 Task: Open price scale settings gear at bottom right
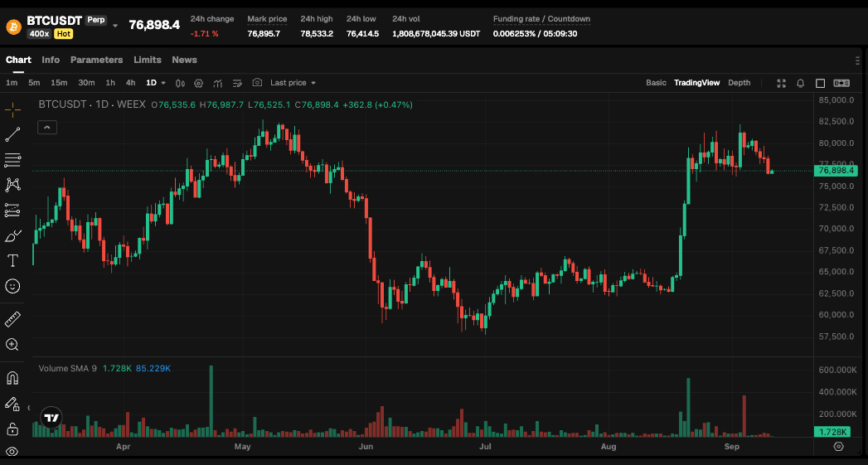tap(838, 446)
